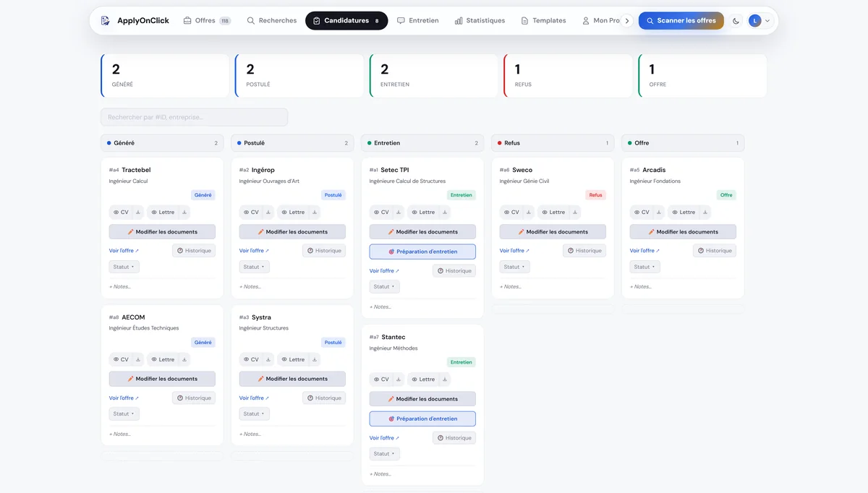Open the Mon Profil navigation item

(x=601, y=21)
